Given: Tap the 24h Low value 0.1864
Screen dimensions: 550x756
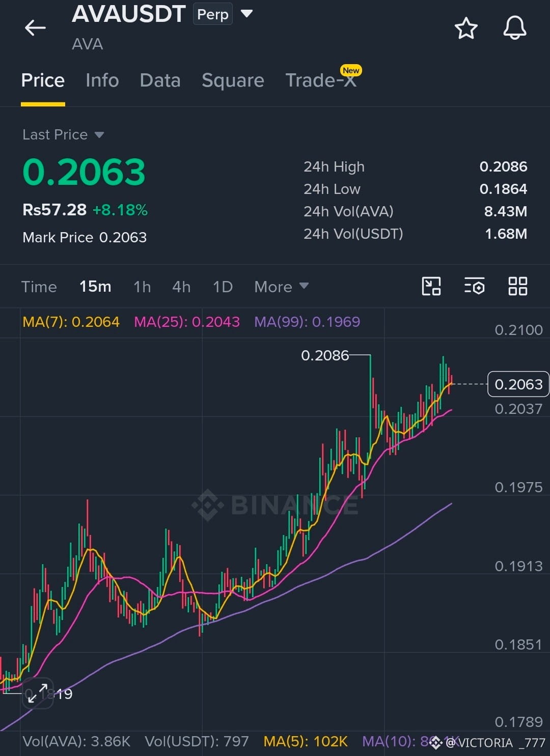Looking at the screenshot, I should click(x=503, y=189).
